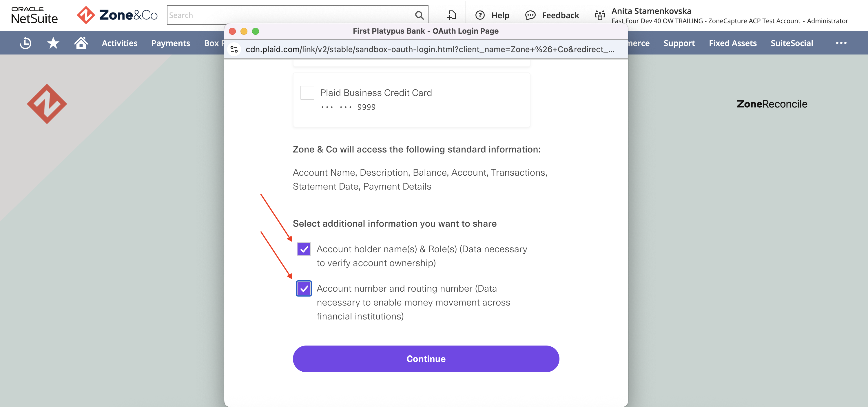868x407 pixels.
Task: Uncheck Account number and routing number
Action: click(x=304, y=288)
